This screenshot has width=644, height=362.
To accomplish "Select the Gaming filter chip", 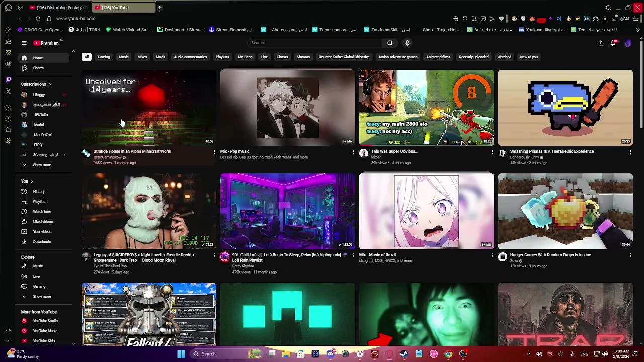I will point(104,57).
